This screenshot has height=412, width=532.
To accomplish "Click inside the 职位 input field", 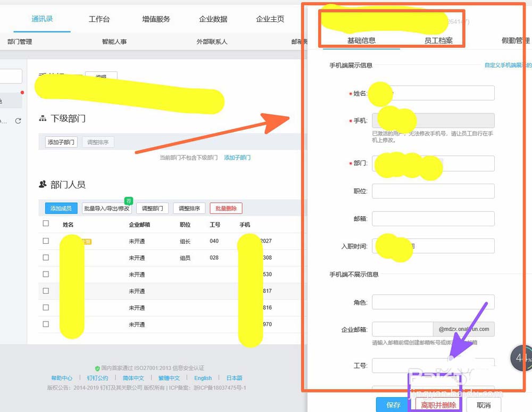I will coord(433,191).
